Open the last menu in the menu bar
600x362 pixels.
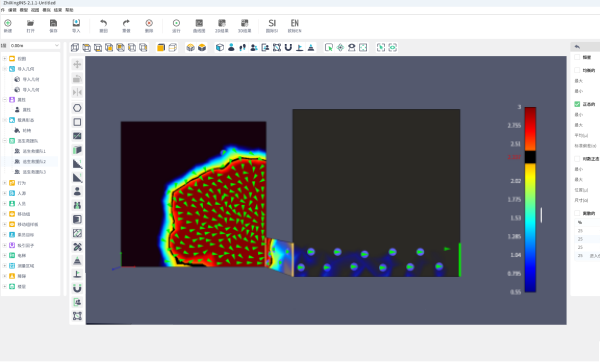(69, 10)
